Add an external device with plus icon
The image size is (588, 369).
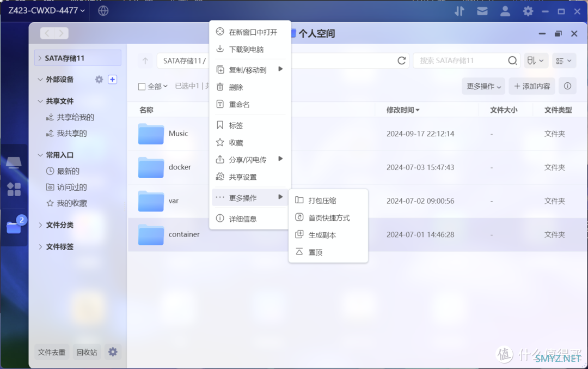[113, 80]
